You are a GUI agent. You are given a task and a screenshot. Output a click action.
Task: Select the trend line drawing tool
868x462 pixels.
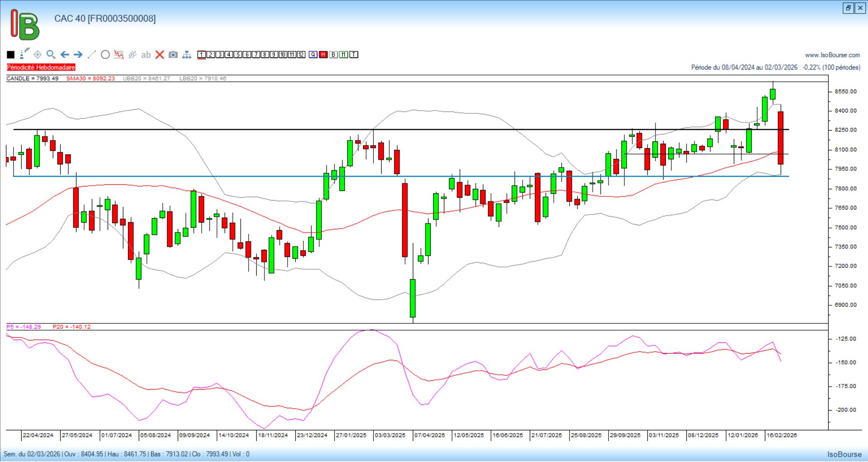click(x=92, y=55)
